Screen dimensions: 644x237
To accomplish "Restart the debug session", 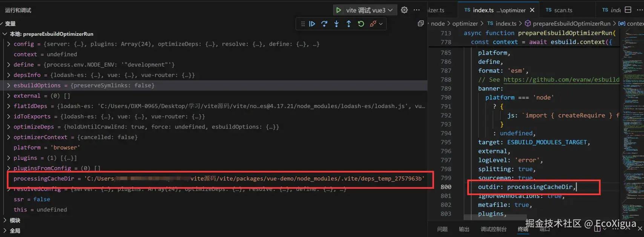I will pos(361,24).
